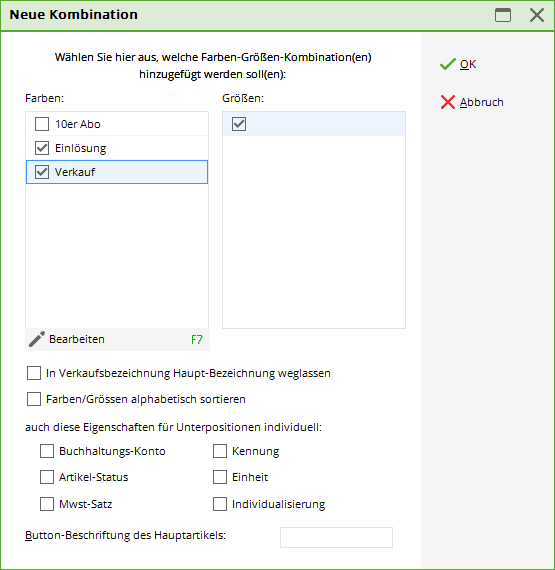Viewport: 555px width, 570px height.
Task: Tick the Kennung checkbox
Action: (x=220, y=451)
